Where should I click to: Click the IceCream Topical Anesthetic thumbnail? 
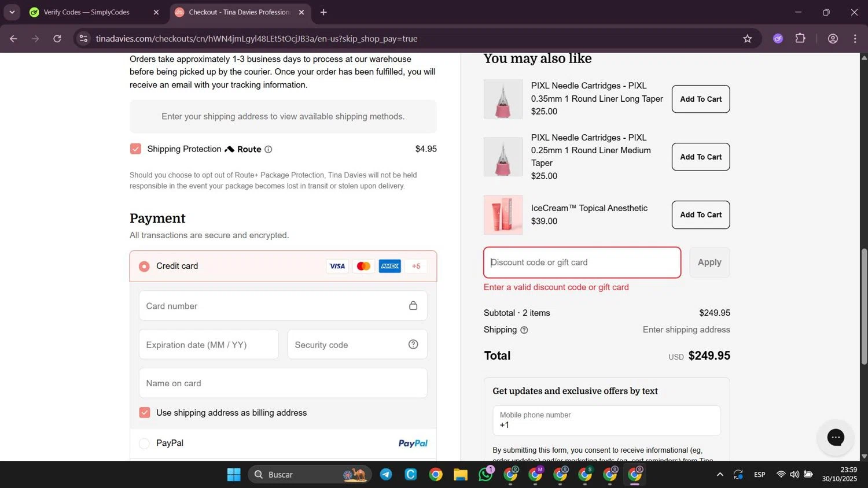click(503, 215)
